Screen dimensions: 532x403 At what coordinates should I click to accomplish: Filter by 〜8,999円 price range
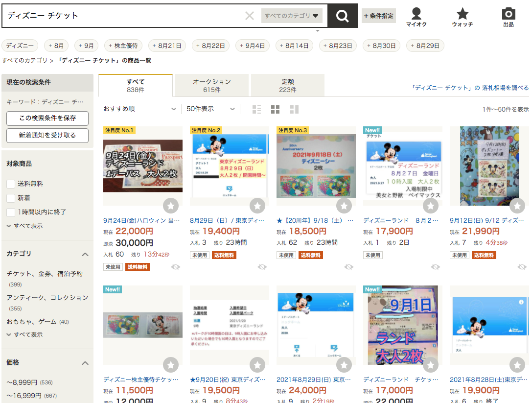click(22, 382)
